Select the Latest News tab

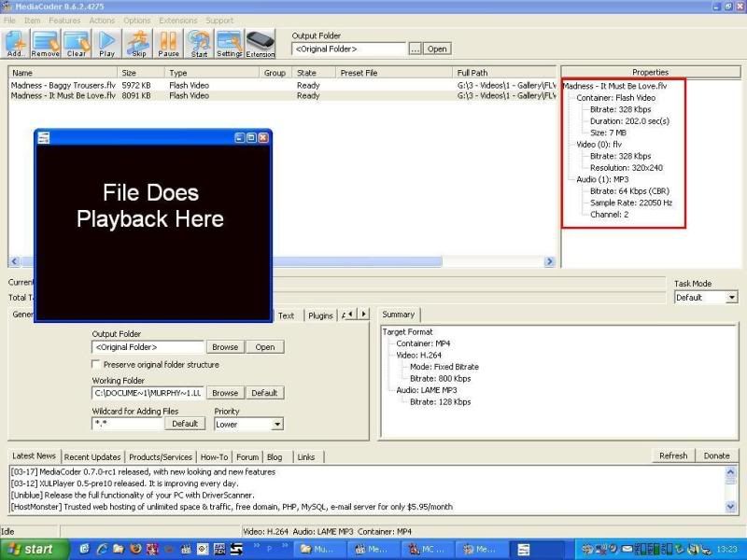pyautogui.click(x=34, y=455)
